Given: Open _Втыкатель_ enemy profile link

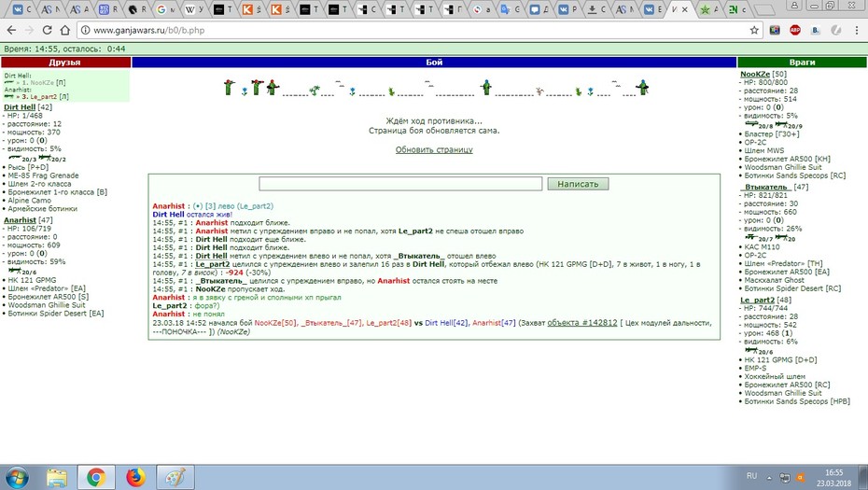Looking at the screenshot, I should pos(765,188).
